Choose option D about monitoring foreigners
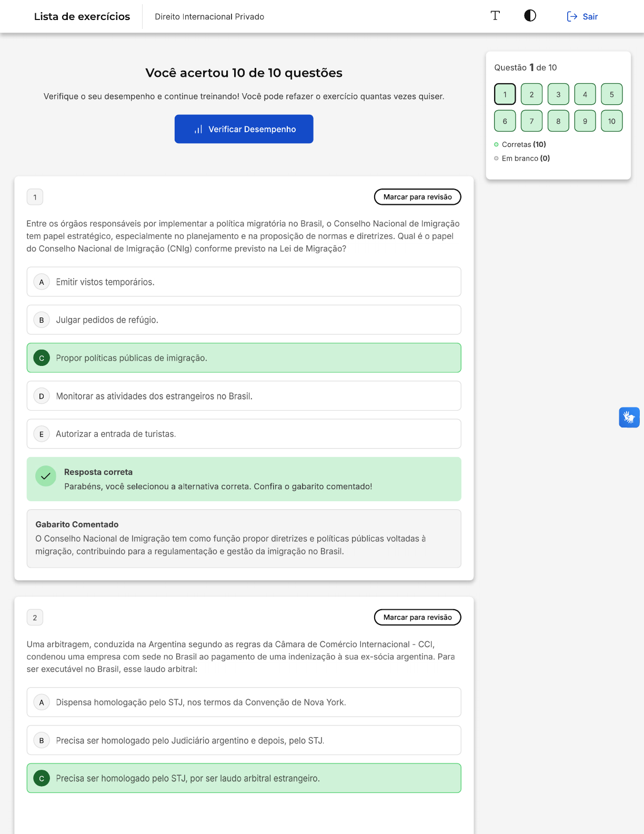 tap(244, 396)
